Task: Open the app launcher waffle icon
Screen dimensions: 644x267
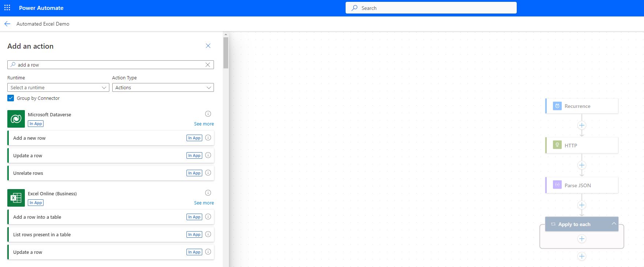Action: pos(7,8)
